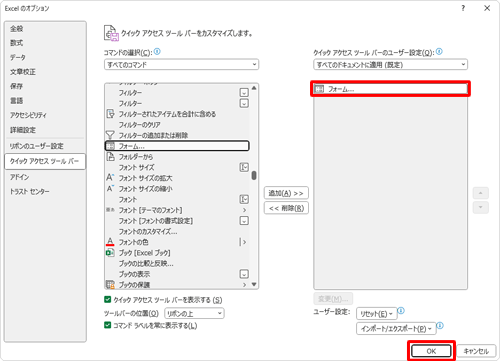Click the move up arrow button

tap(480, 193)
